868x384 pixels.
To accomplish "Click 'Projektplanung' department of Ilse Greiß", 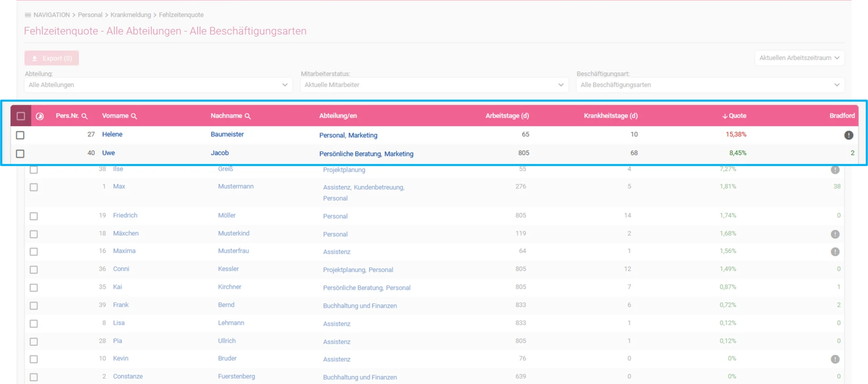I will [344, 170].
